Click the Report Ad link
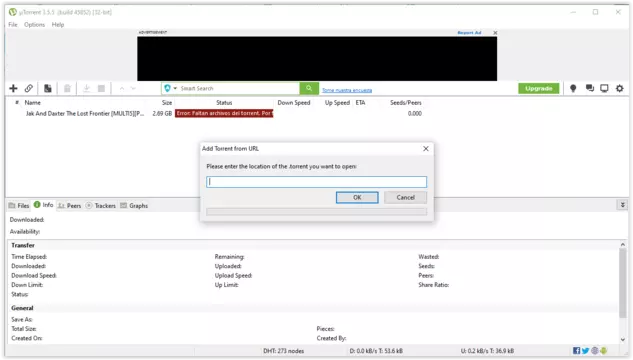The image size is (633, 360). (469, 33)
